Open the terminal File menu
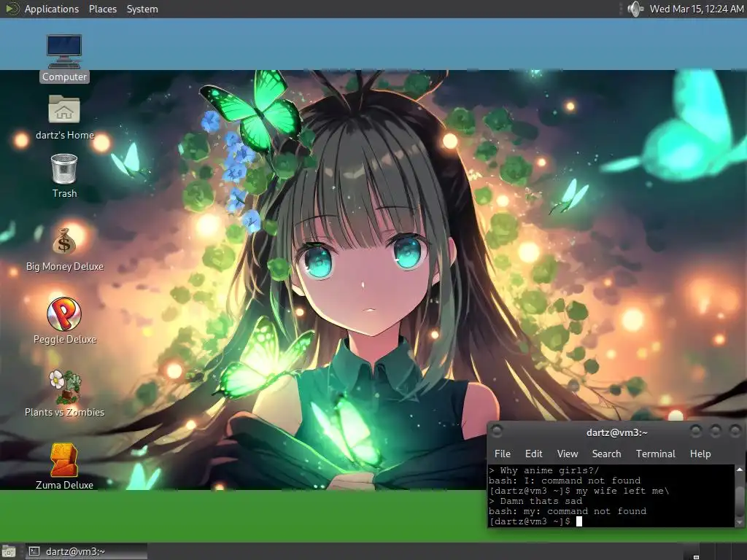This screenshot has height=560, width=747. point(502,454)
